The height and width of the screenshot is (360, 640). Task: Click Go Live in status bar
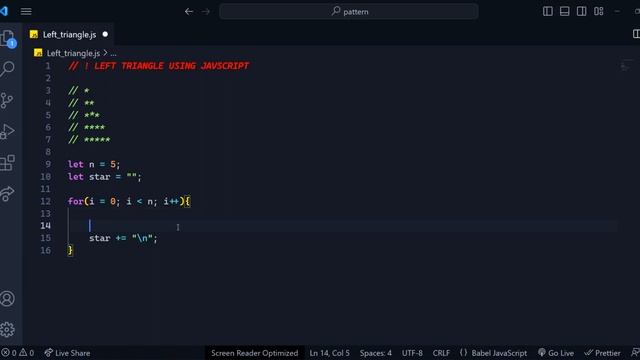click(556, 353)
